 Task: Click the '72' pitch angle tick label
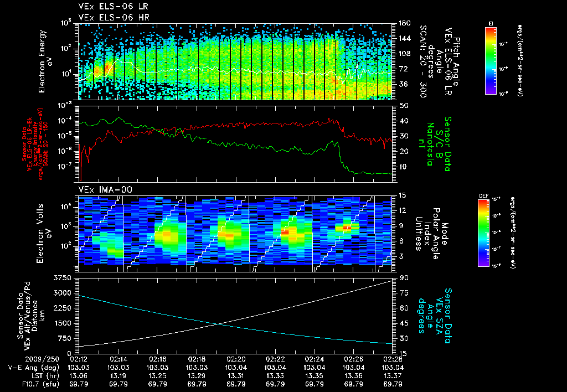coord(403,69)
